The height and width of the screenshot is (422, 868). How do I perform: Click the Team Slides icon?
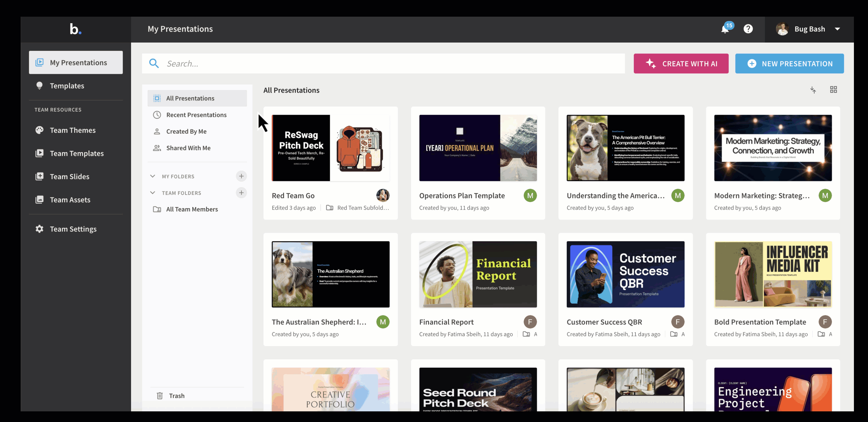pos(39,176)
